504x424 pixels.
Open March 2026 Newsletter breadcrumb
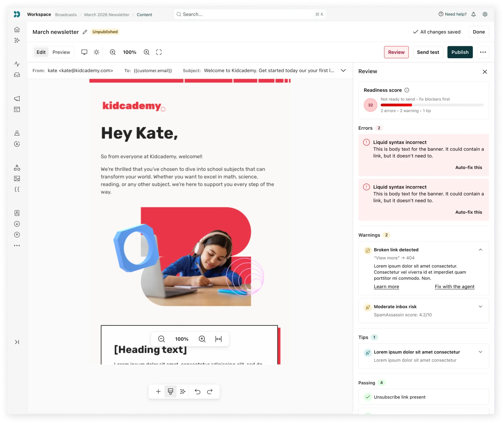click(107, 15)
